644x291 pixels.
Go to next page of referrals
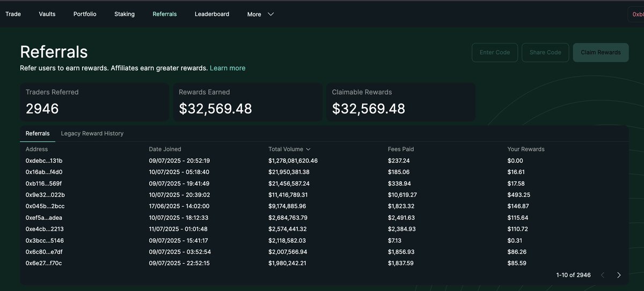[x=619, y=275]
